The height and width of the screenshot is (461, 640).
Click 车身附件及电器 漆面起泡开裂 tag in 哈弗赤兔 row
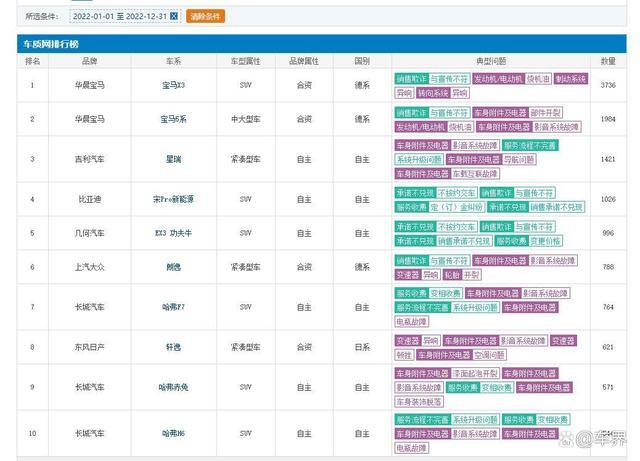[x=447, y=373]
